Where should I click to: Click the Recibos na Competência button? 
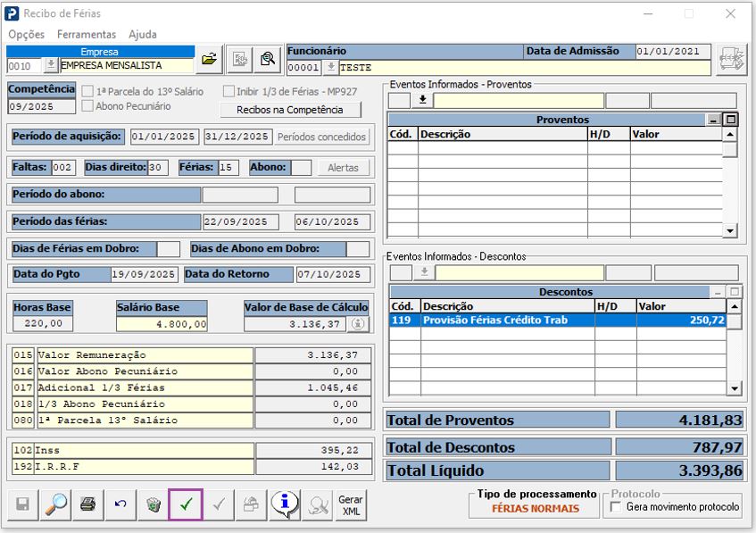(x=290, y=110)
